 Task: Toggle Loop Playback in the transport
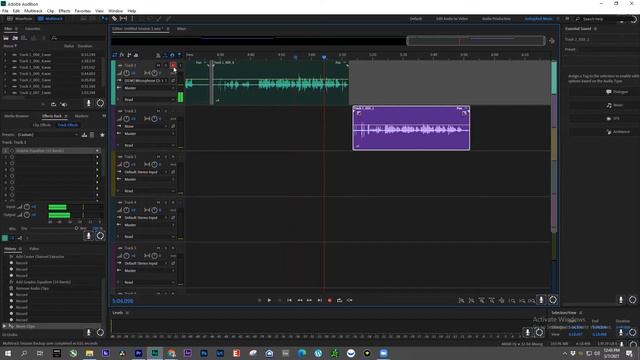tap(340, 300)
